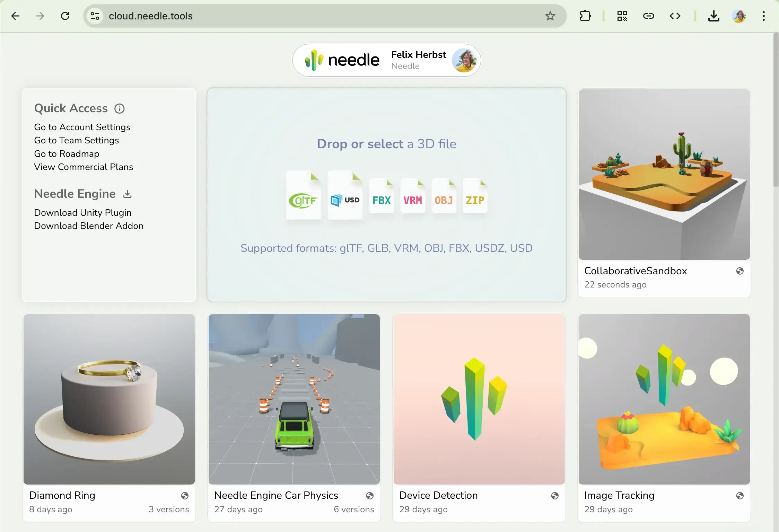Click the ZIP file format icon
779x532 pixels.
tap(475, 196)
